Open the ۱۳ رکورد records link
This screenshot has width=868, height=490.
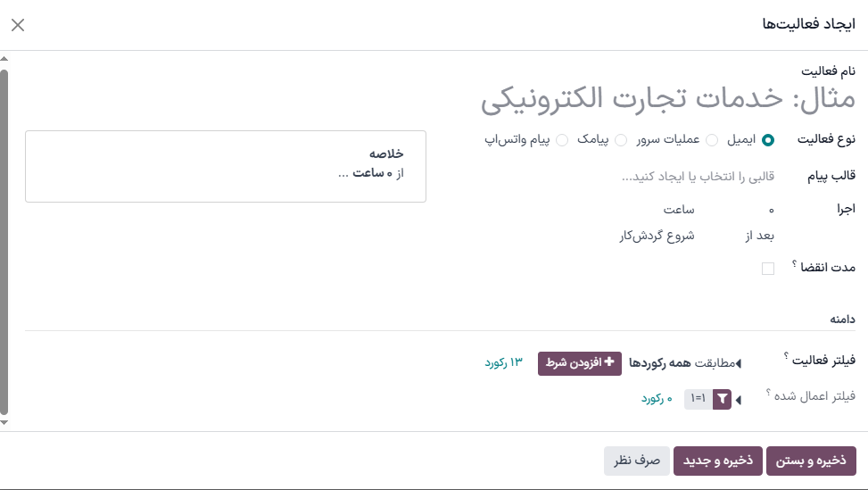(x=504, y=363)
